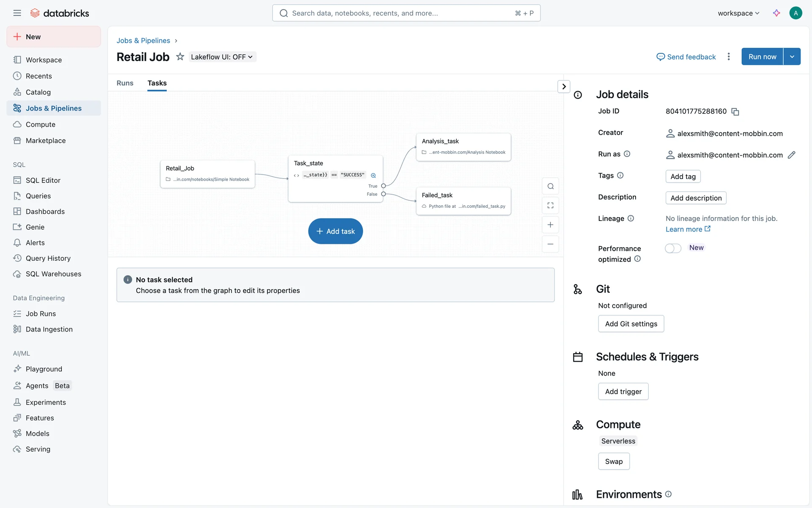Open the kebab menu next to Send feedback
Image resolution: width=812 pixels, height=508 pixels.
[x=728, y=57]
